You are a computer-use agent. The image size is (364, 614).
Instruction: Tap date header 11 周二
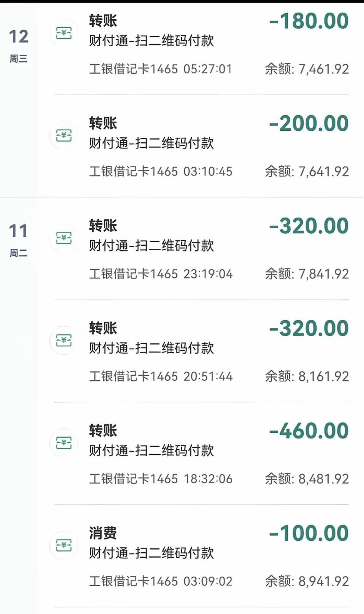[x=18, y=240]
